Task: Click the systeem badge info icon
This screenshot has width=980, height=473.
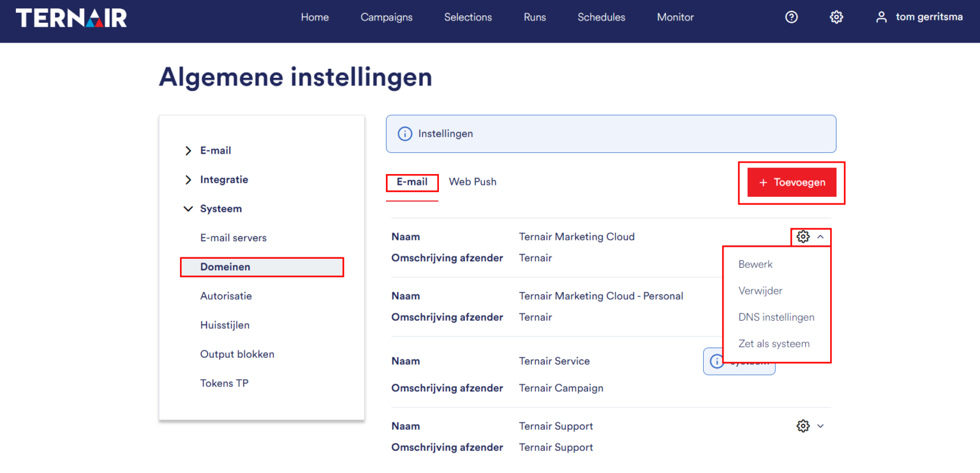Action: click(x=717, y=361)
